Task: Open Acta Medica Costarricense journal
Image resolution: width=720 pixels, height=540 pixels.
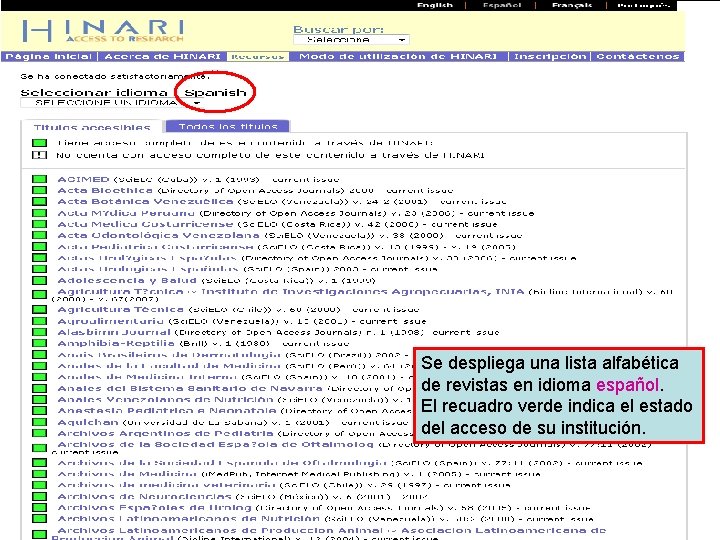Action: [145, 224]
